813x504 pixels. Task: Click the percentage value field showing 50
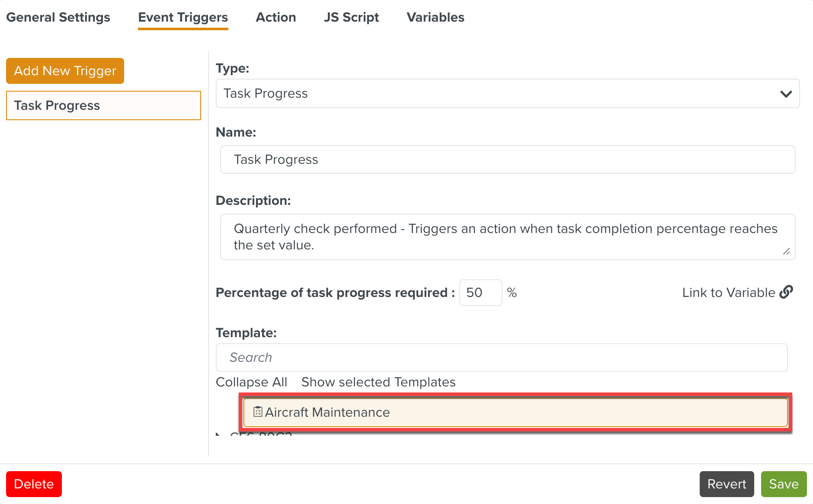480,293
